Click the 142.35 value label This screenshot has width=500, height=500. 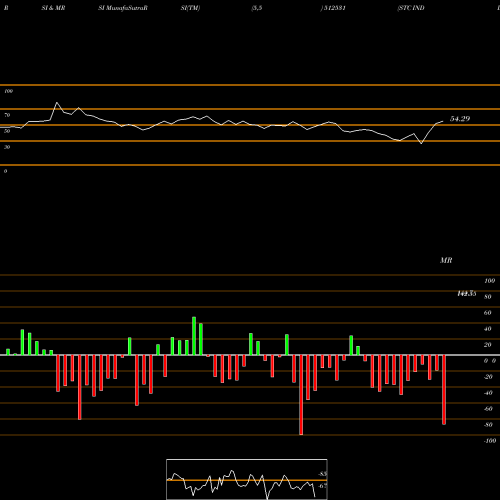[467, 293]
